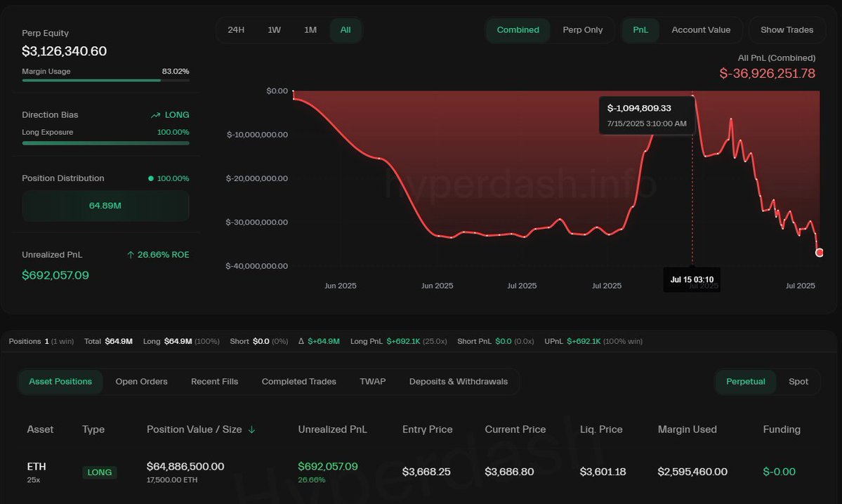The height and width of the screenshot is (504, 842).
Task: Click the Current Price column header
Action: (x=515, y=430)
